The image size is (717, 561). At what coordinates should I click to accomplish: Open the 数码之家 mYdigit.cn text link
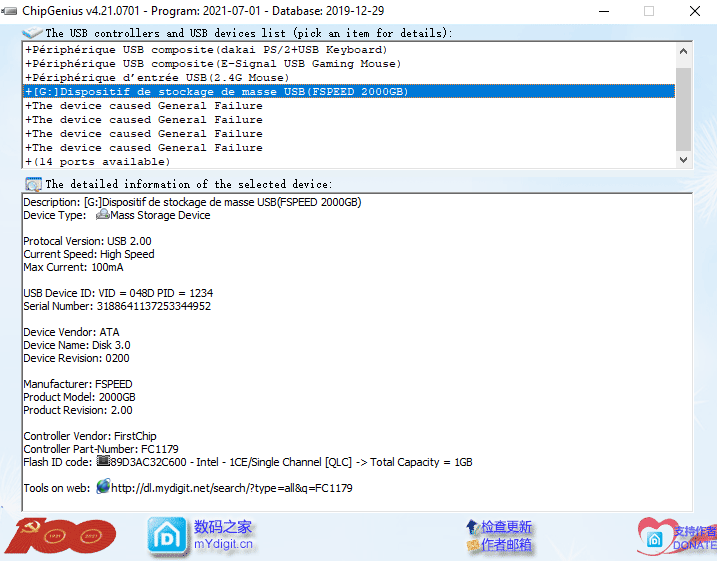tap(223, 535)
